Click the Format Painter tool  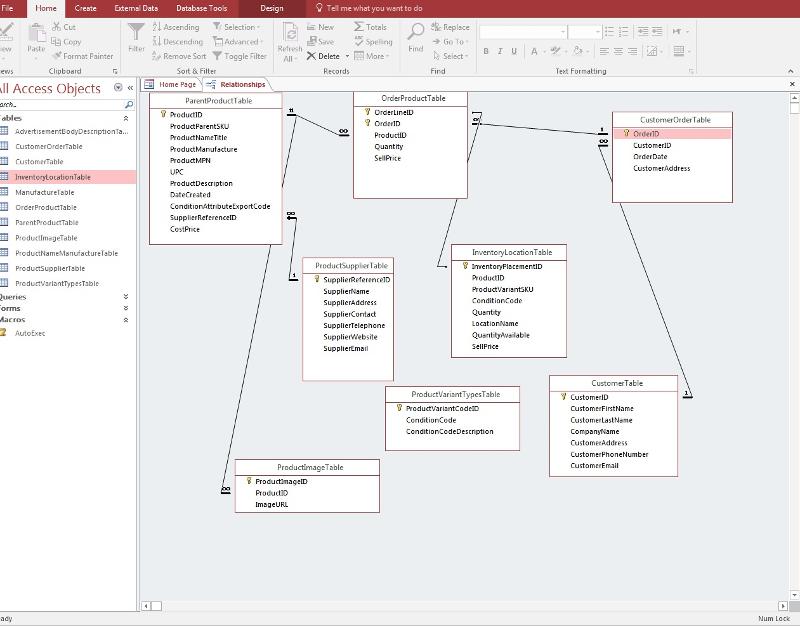click(x=83, y=56)
